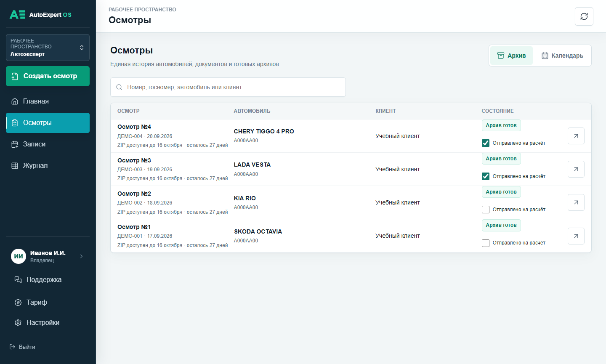Click the Архив готов badge for SKODA OCTAVIA
This screenshot has width=606, height=364.
(x=501, y=225)
